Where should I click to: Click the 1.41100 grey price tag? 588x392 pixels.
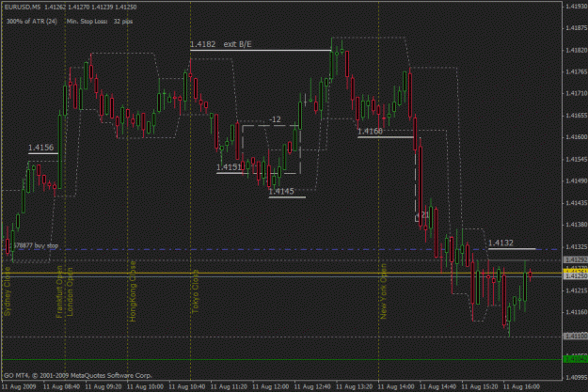576,337
